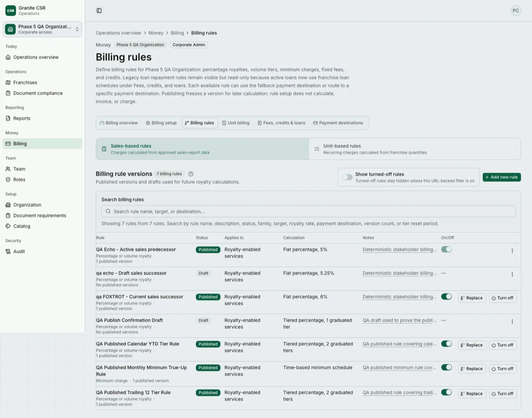Replace QA Published Trailing 12 Tier Rule
Viewport: 532px width, 418px height.
472,393
